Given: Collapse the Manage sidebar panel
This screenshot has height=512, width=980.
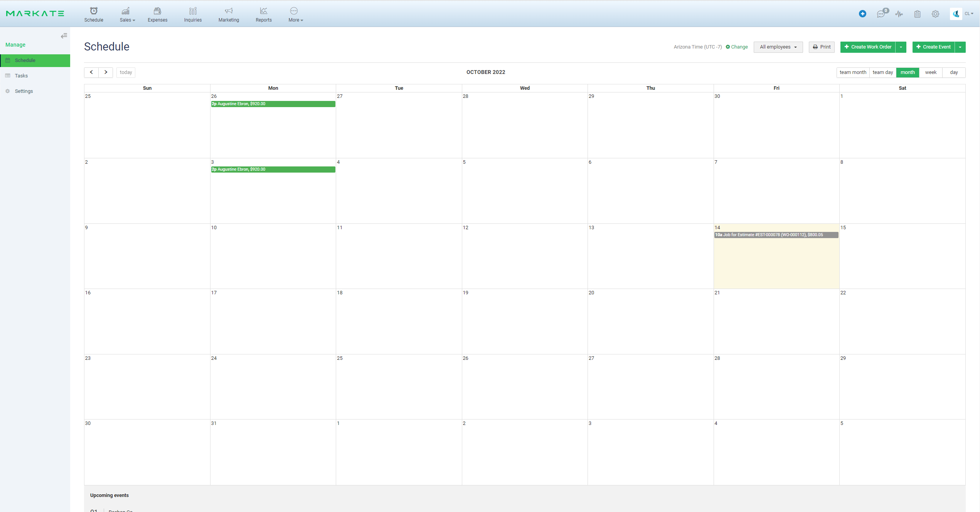Looking at the screenshot, I should pos(64,36).
